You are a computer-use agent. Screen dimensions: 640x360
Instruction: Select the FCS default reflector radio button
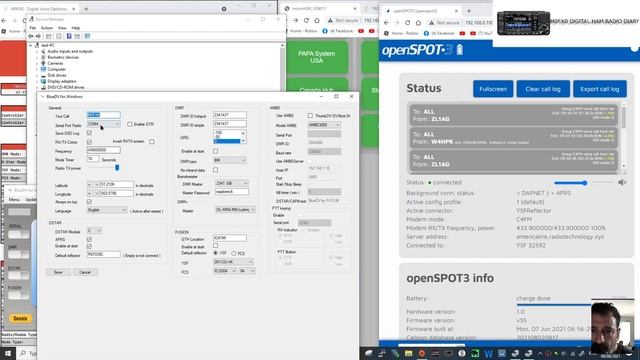coord(234,253)
